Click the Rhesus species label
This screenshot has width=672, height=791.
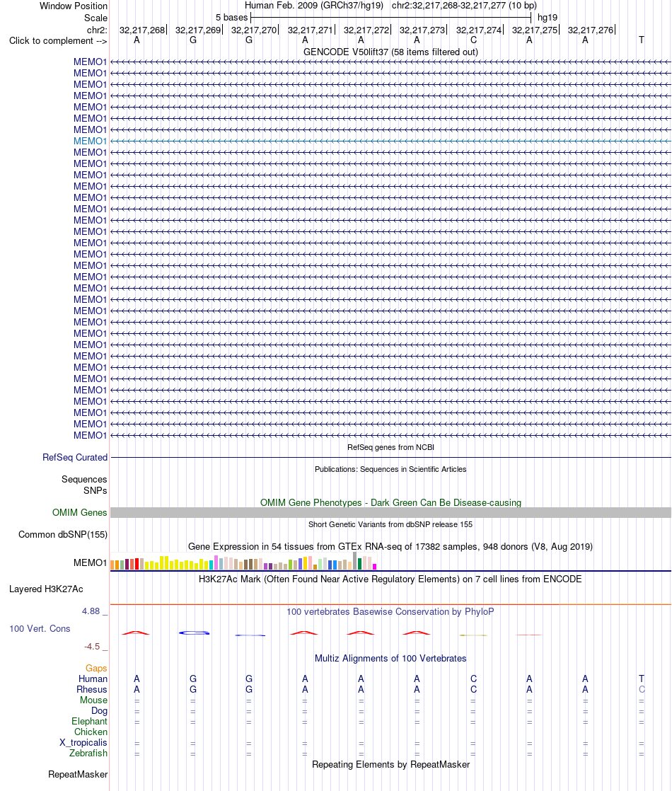92,689
